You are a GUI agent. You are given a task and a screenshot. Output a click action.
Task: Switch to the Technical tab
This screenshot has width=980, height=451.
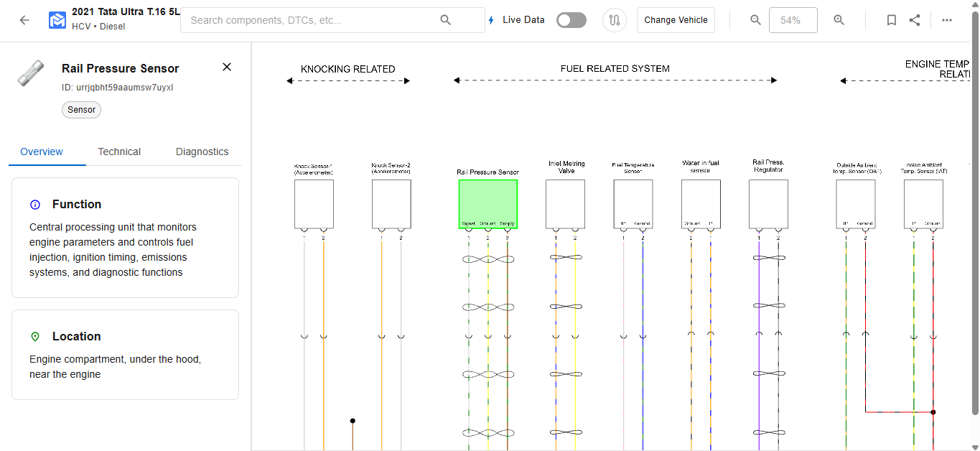click(119, 152)
